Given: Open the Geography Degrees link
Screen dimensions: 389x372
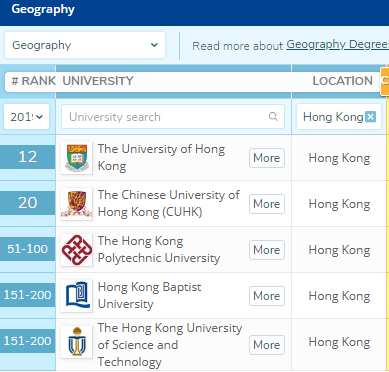Looking at the screenshot, I should pos(337,44).
